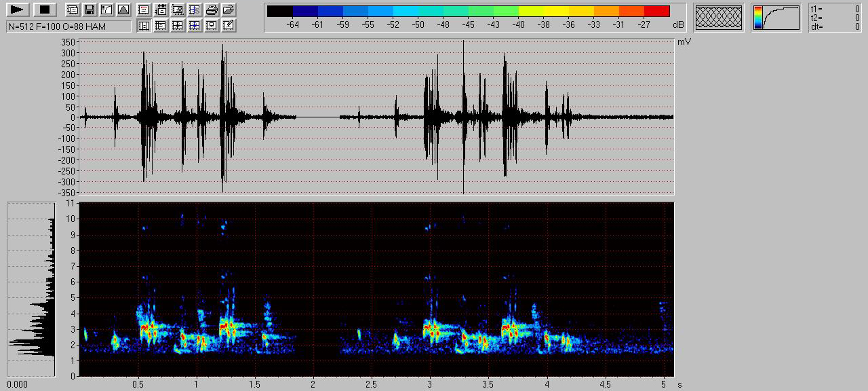Click the hatched pattern button
The image size is (868, 391).
(x=719, y=18)
